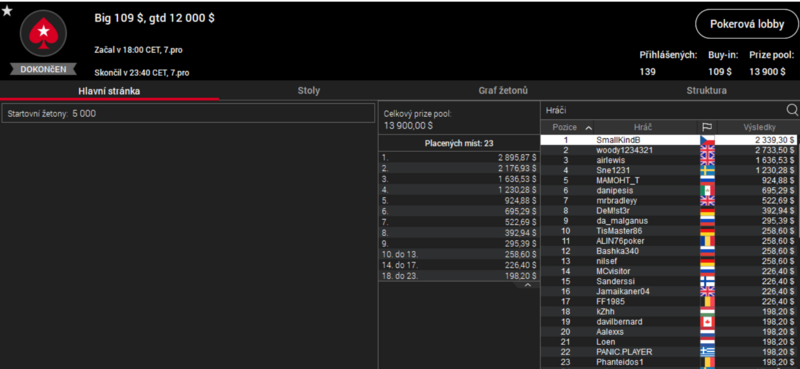Select player MAMOHT_T

click(668, 180)
